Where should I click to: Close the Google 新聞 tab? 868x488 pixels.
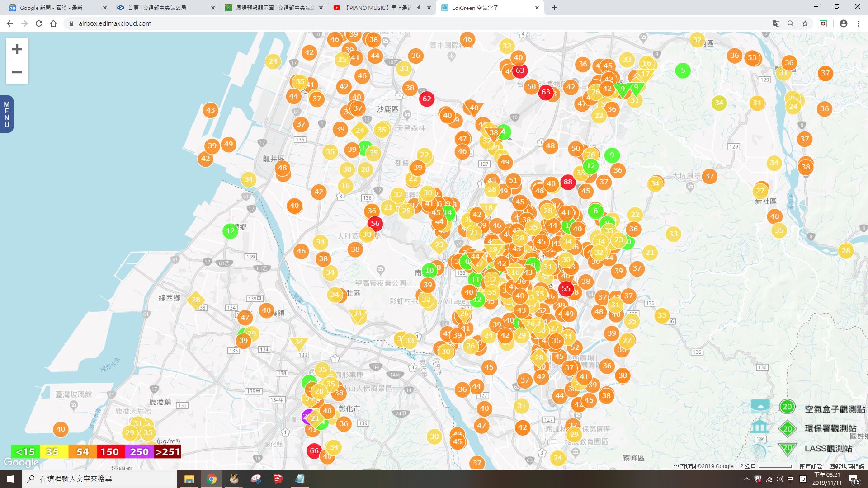tap(105, 8)
